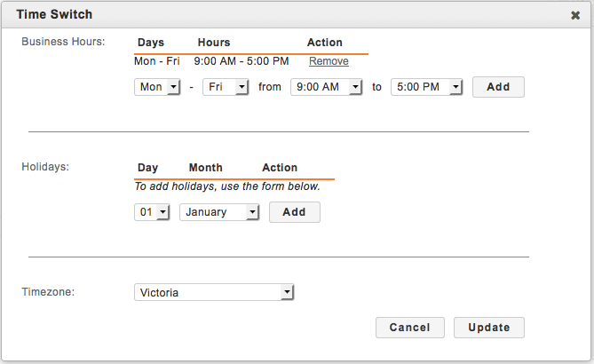Click the Action header in Business Hours

click(x=325, y=43)
